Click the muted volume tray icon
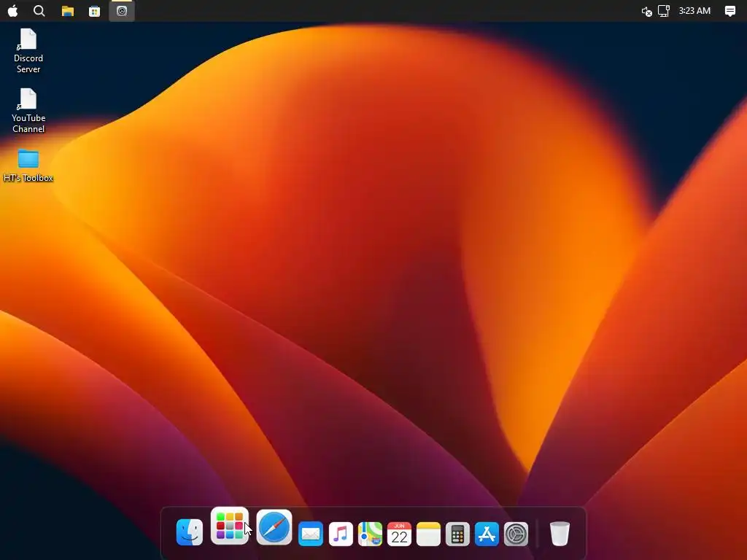The image size is (747, 560). point(646,11)
